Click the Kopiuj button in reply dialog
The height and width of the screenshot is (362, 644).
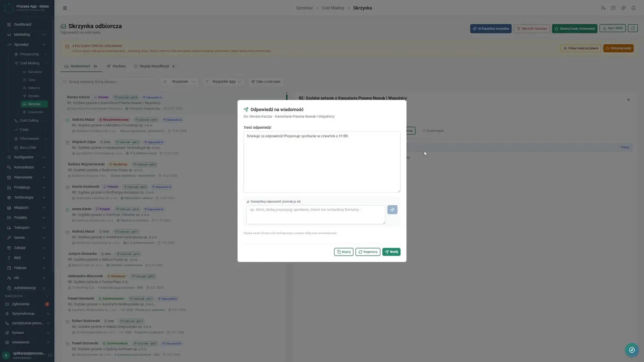pyautogui.click(x=343, y=252)
